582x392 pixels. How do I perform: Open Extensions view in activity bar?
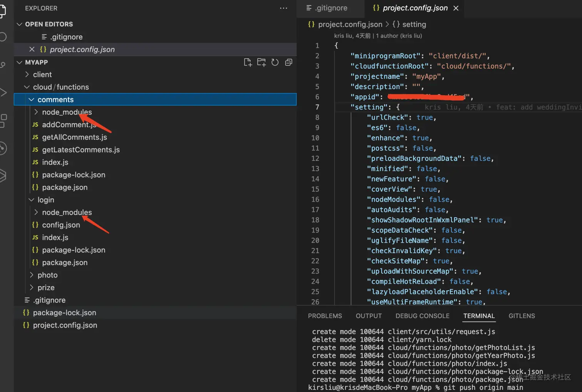coord(3,121)
